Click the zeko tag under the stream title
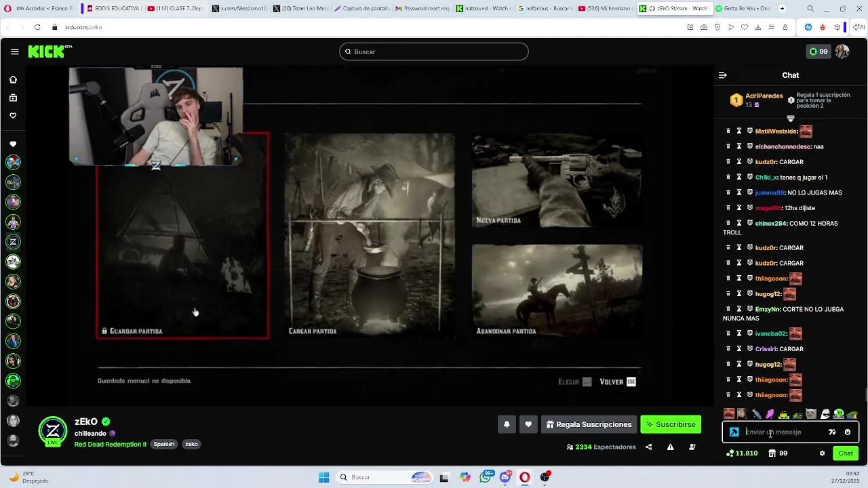This screenshot has width=868, height=488. coord(191,445)
